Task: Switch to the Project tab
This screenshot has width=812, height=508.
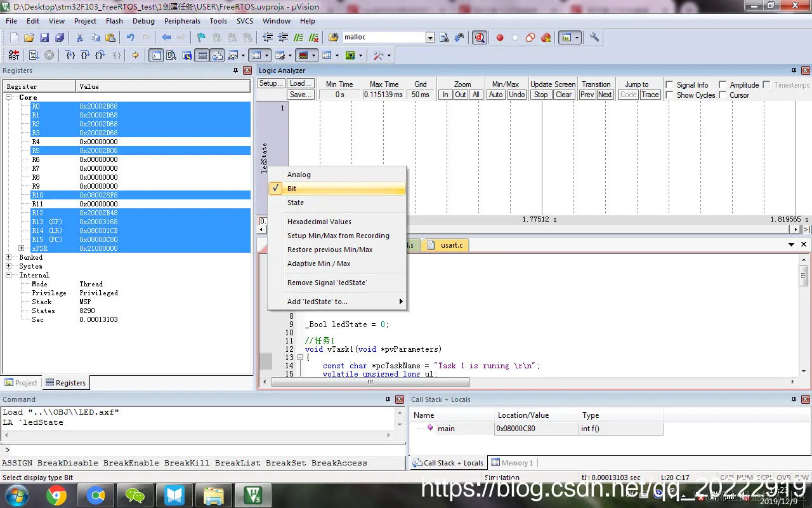Action: click(22, 383)
